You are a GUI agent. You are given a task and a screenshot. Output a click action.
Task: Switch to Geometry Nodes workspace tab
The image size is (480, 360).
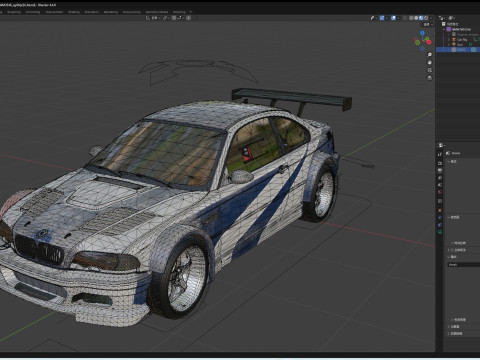pos(157,12)
